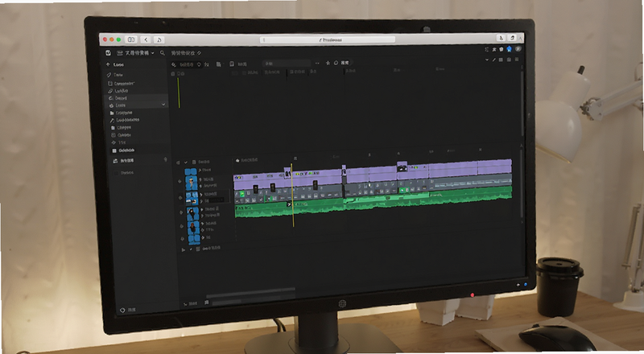Go back using the browser back arrow

(147, 39)
